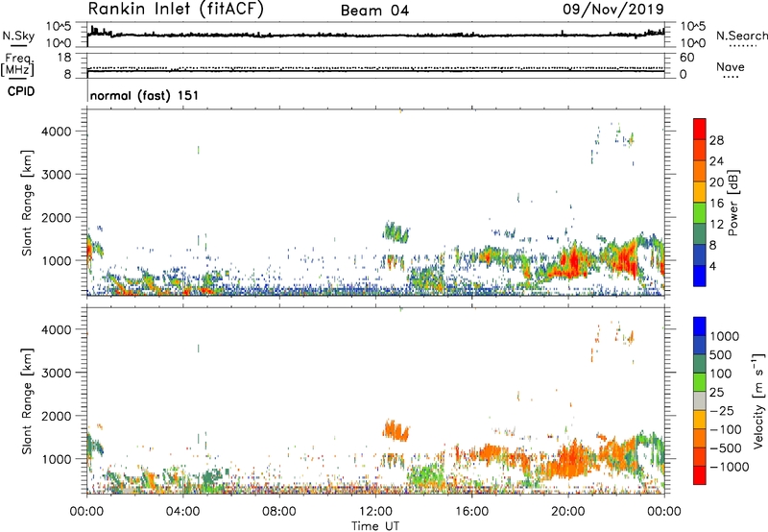The image size is (768, 532).
Task: Select the 'Slant Range [km]' label of velocity panel
Action: tap(27, 401)
